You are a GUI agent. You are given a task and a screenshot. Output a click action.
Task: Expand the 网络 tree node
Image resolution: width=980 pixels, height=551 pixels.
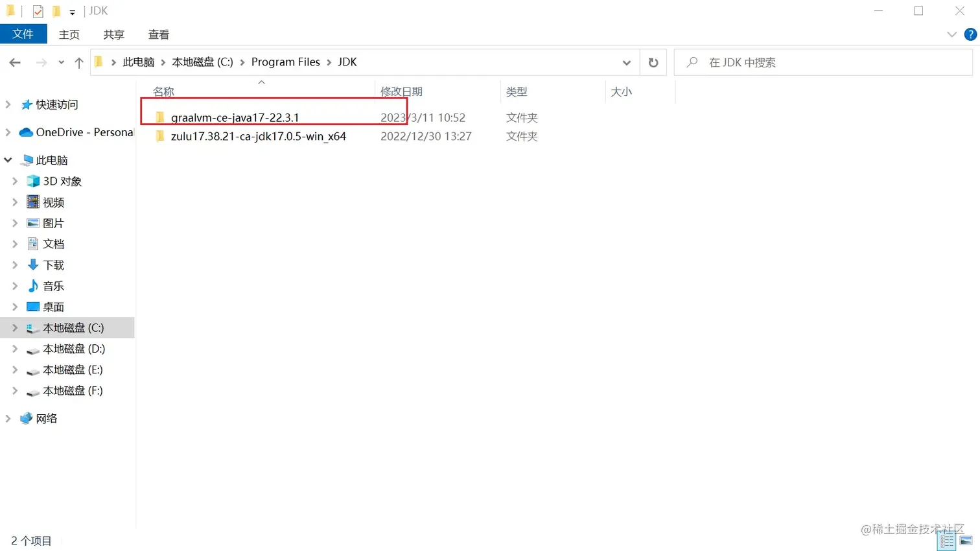click(8, 418)
